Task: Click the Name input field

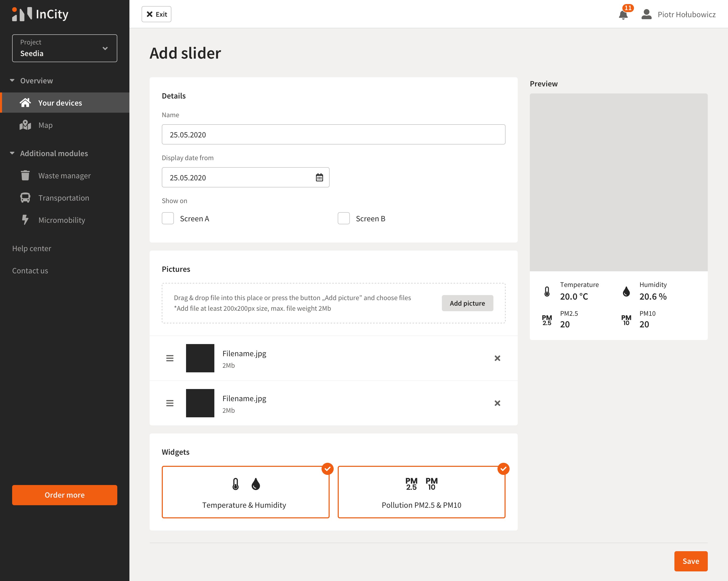Action: pyautogui.click(x=333, y=135)
